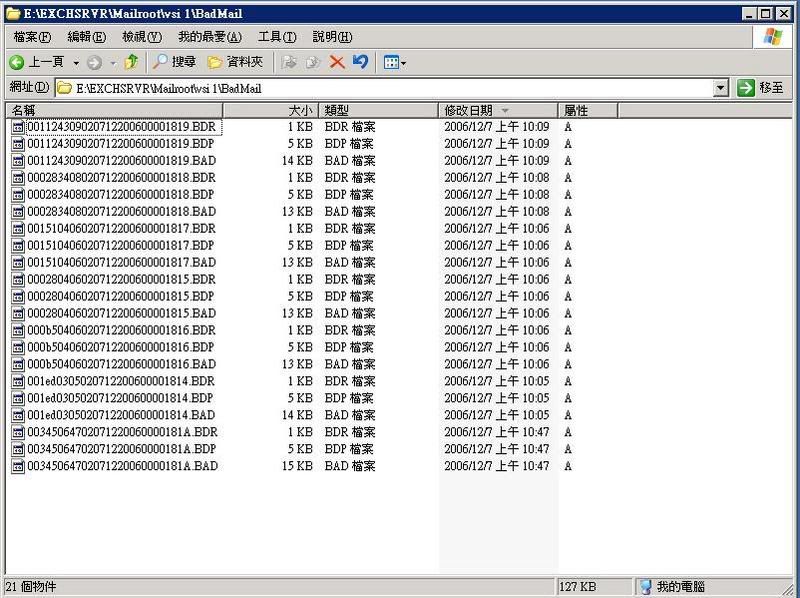
Task: Expand the address bar dropdown arrow
Action: pyautogui.click(x=721, y=88)
